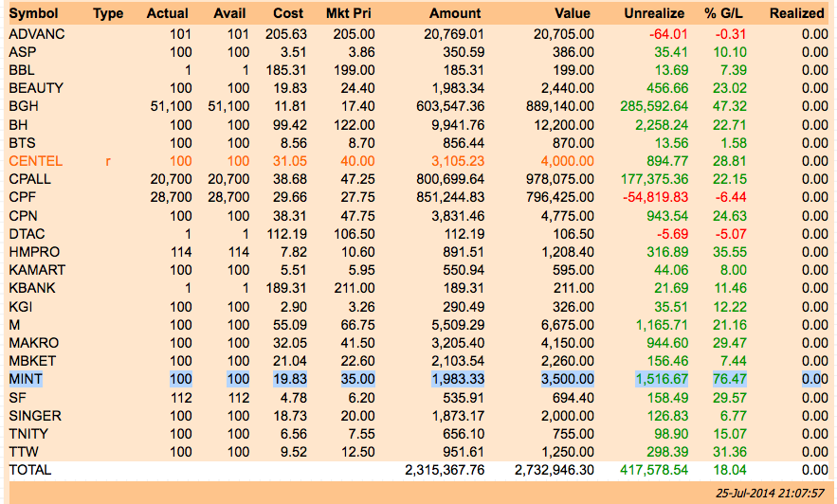Click the timestamp 25-Jul-2014 21:07:57

point(771,494)
